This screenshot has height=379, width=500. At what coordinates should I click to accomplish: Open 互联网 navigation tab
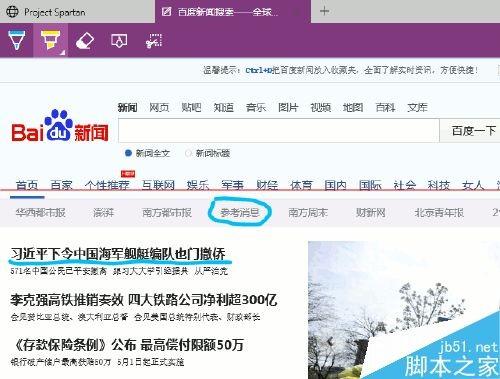(158, 185)
